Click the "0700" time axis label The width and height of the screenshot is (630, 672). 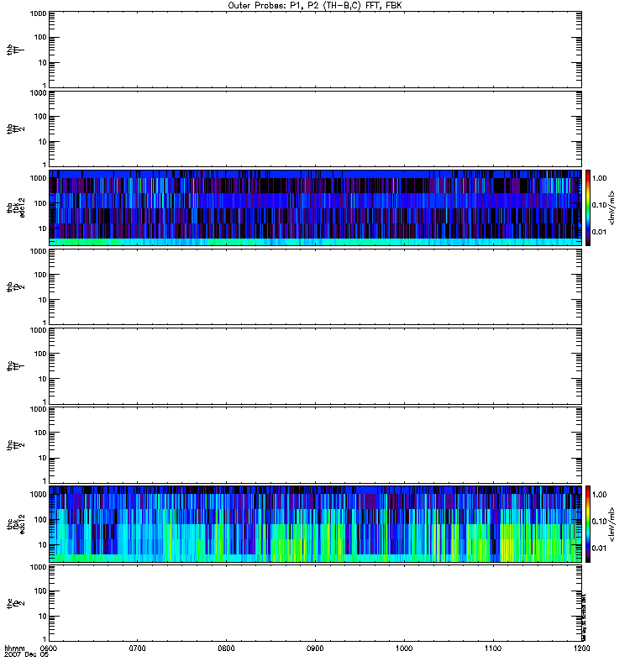tap(137, 648)
